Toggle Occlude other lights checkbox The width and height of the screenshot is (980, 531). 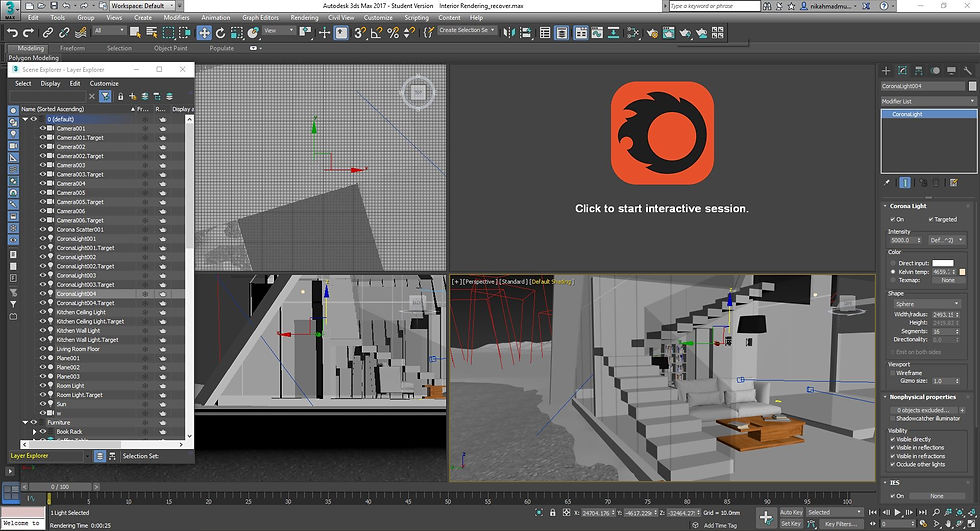tap(892, 464)
